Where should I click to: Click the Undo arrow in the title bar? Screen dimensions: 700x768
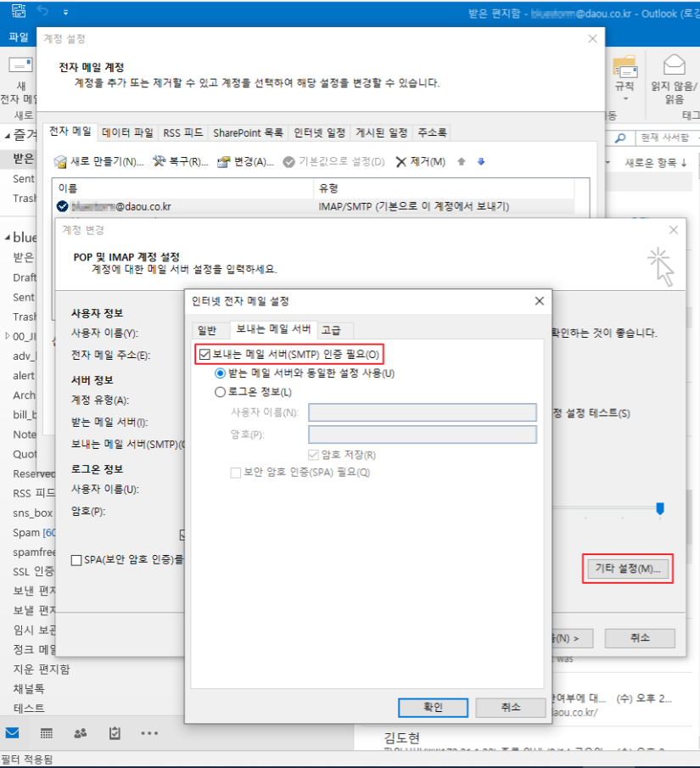pos(42,11)
